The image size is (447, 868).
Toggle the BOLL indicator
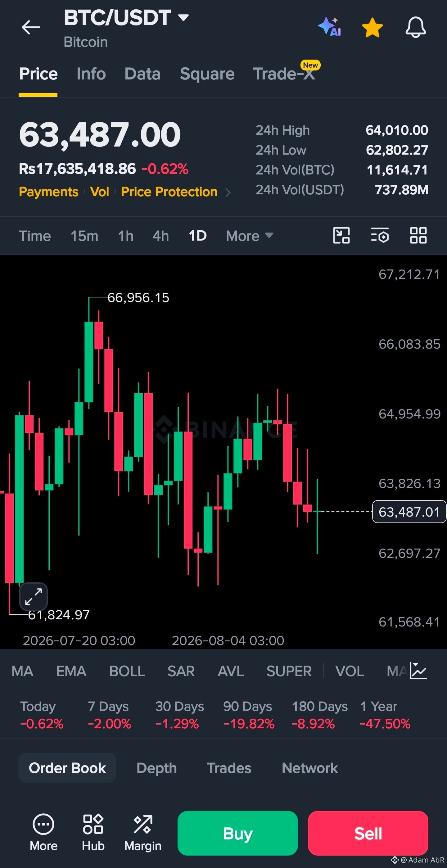pyautogui.click(x=127, y=671)
